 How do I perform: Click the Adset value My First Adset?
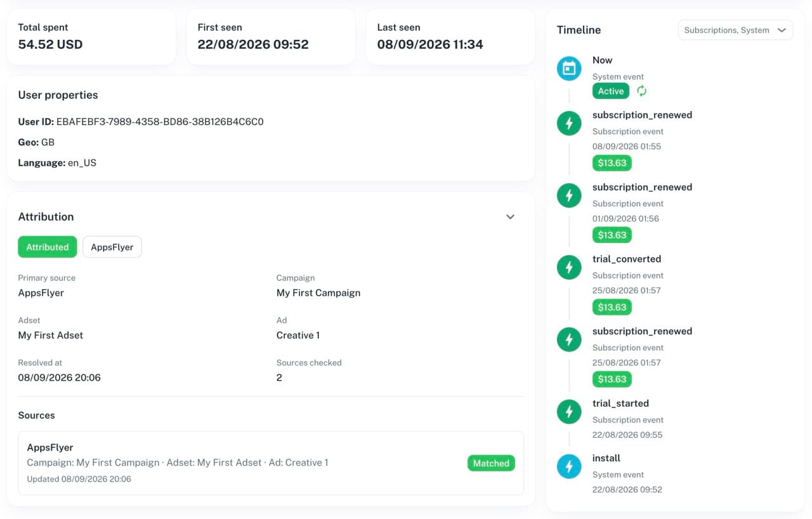click(x=51, y=335)
